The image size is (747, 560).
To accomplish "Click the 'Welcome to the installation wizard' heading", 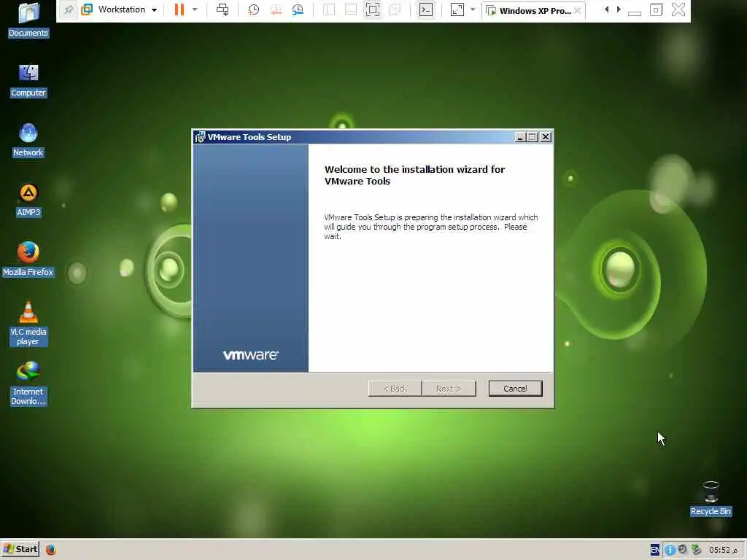I will coord(414,175).
